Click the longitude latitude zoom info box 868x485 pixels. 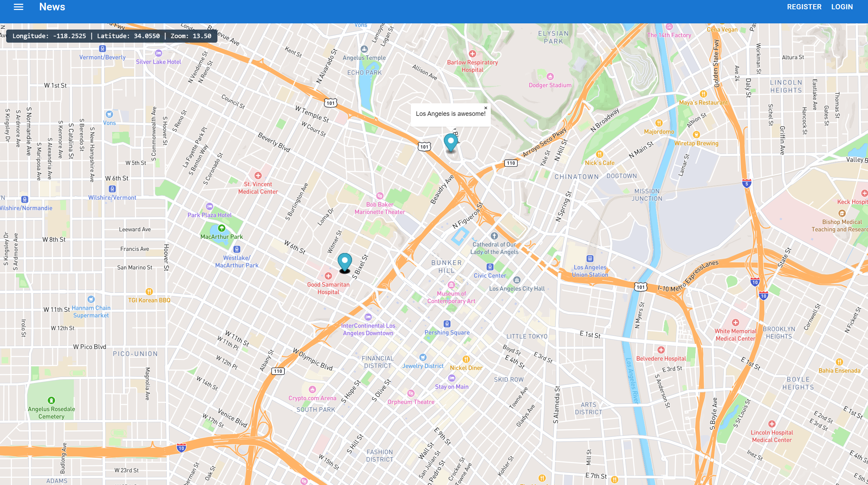(x=112, y=36)
